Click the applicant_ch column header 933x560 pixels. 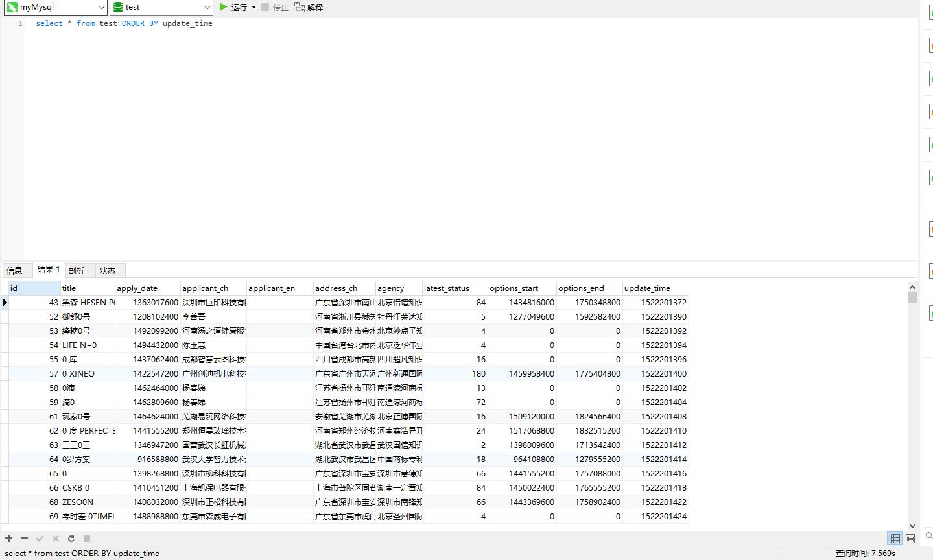[x=213, y=288]
